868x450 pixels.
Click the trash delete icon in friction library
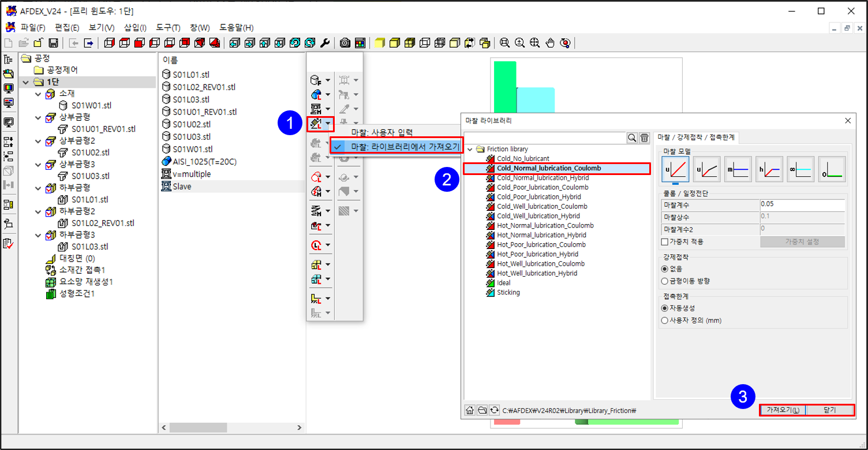(644, 137)
